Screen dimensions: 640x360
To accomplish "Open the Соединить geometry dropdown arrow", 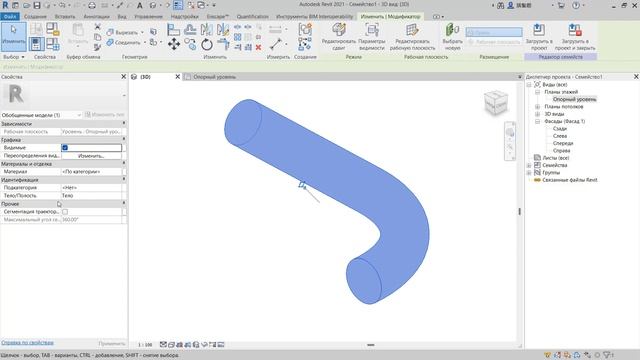I will point(144,42).
